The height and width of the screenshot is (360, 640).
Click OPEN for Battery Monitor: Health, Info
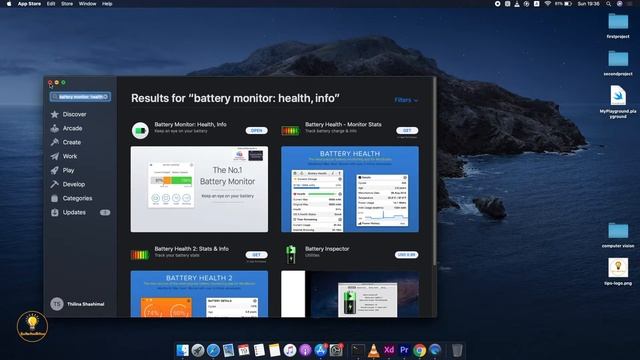click(257, 131)
